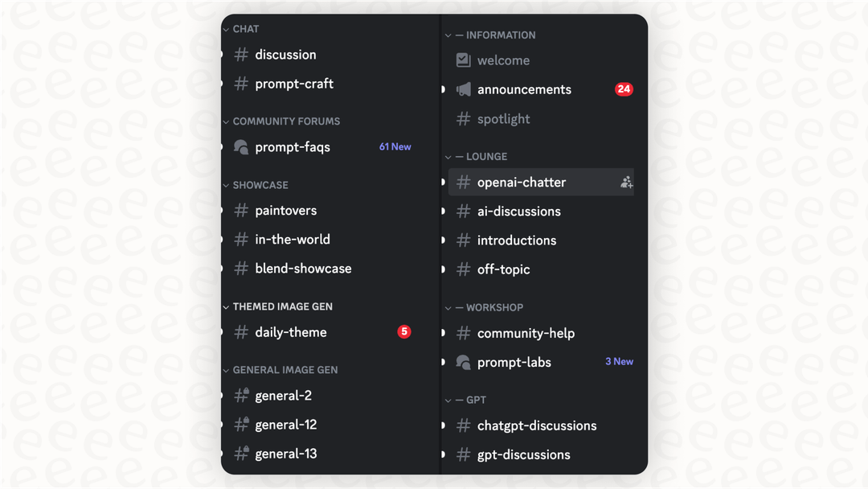Click the hashtag icon next to spotlight
The image size is (868, 489).
click(x=464, y=119)
